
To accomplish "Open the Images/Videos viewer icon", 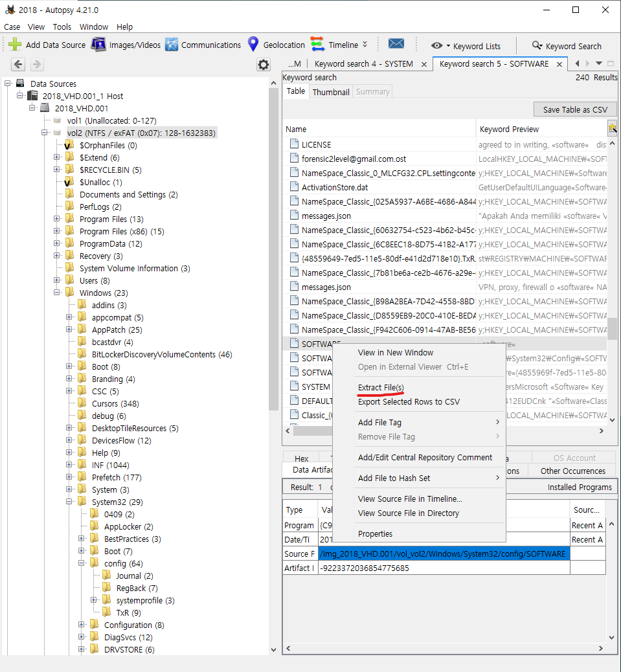I will pyautogui.click(x=98, y=45).
